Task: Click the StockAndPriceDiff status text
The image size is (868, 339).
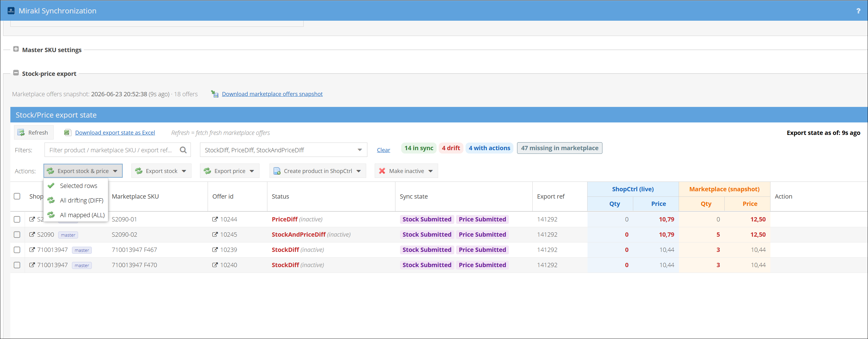Action: 298,234
